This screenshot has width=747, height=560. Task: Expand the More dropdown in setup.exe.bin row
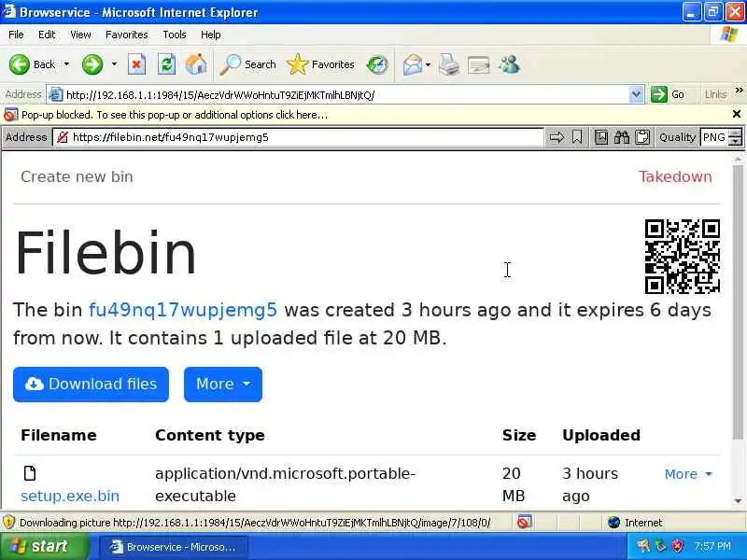pos(688,474)
